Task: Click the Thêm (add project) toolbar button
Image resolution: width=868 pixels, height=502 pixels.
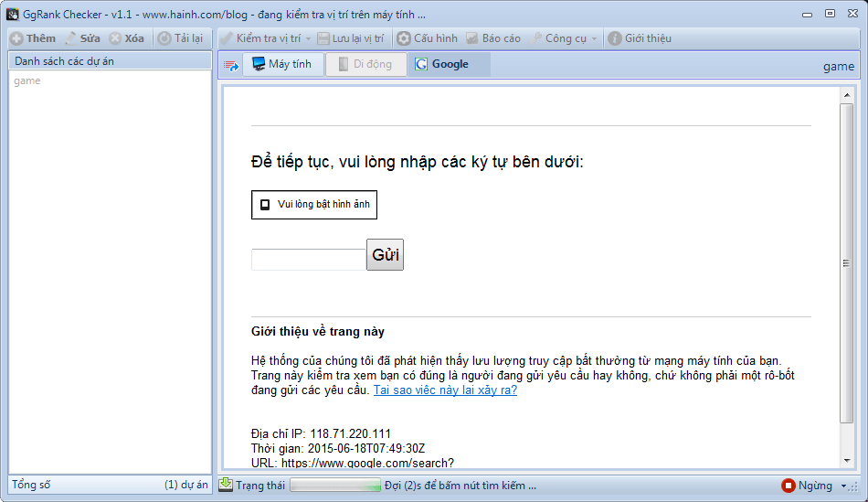Action: (33, 38)
